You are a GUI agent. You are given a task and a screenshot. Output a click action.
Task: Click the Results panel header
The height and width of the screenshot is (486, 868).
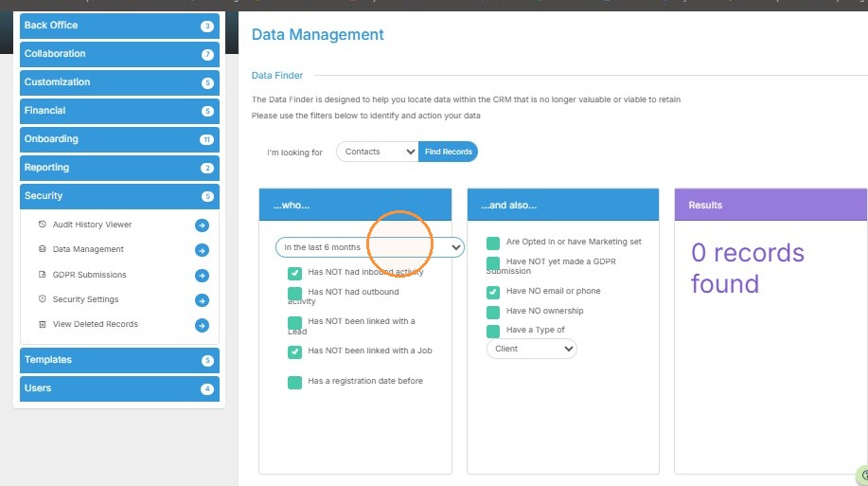click(771, 205)
